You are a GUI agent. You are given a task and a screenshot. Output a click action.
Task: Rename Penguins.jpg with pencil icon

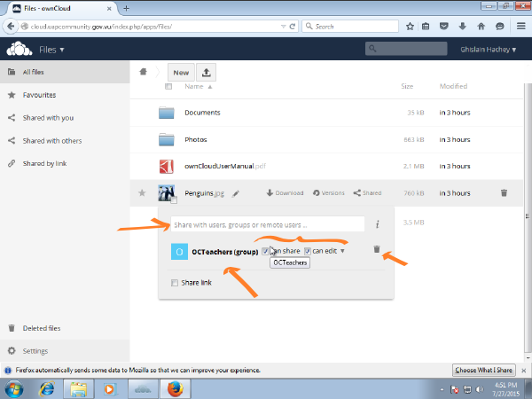pos(236,193)
